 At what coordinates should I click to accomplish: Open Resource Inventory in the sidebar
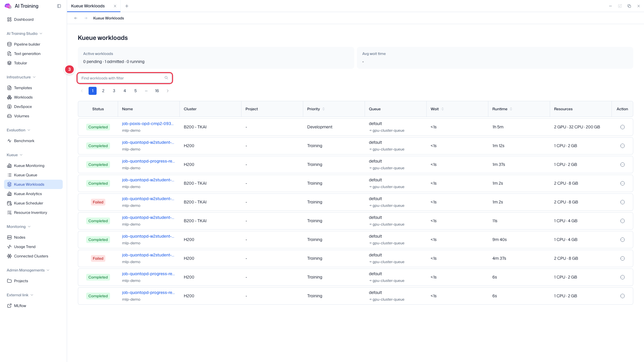tap(33, 213)
